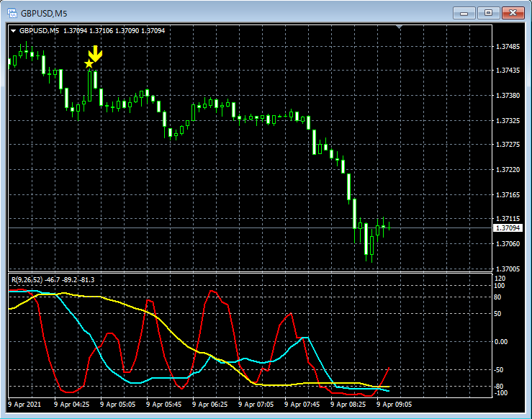Click the GBPUSD,M5 chart window icon
Image resolution: width=532 pixels, height=419 pixels.
coord(12,13)
